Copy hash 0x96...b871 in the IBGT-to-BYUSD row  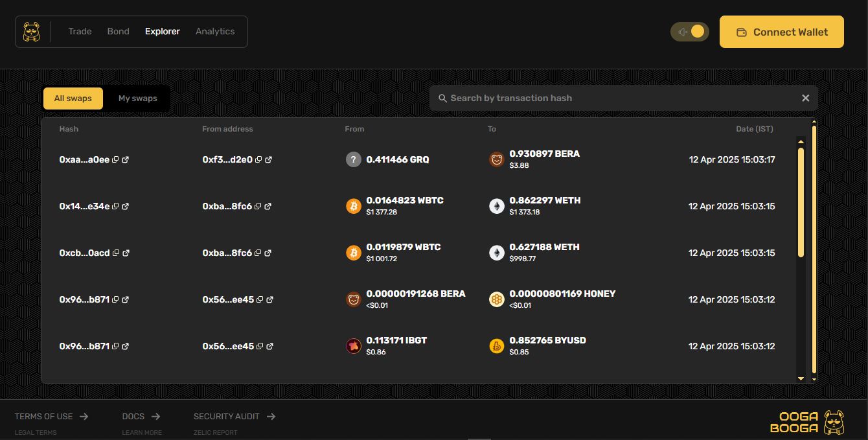115,347
